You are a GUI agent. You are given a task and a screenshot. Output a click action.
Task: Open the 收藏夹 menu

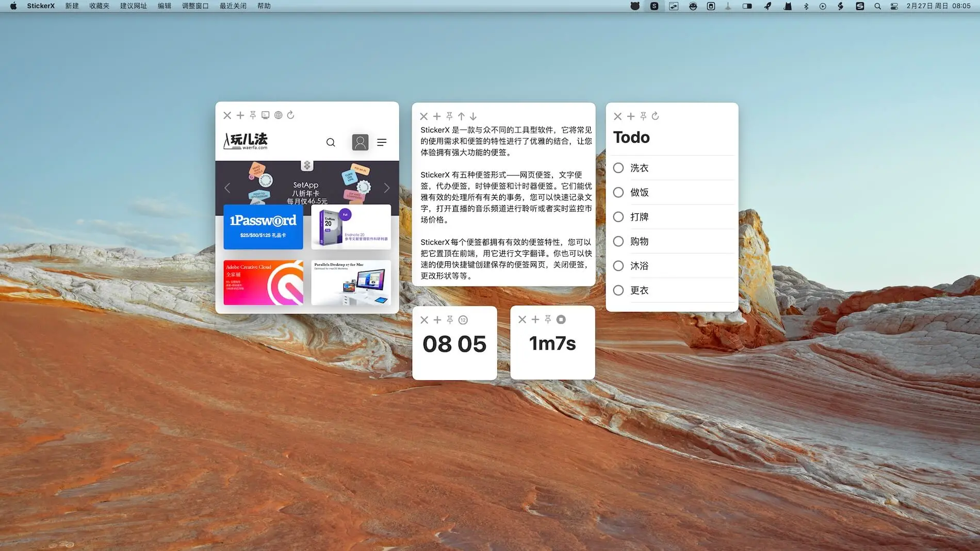(x=100, y=6)
